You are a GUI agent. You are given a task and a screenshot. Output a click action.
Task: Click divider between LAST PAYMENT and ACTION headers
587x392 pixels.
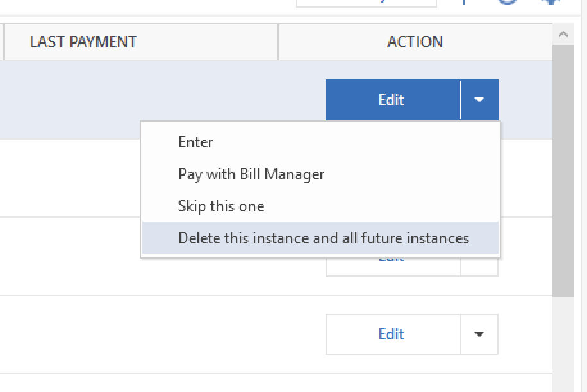[278, 42]
